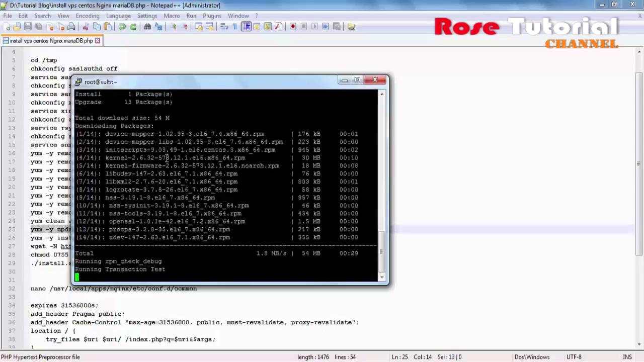Image resolution: width=644 pixels, height=362 pixels.
Task: Click the 'expires 31536000s;' line in editor
Action: pos(64,305)
